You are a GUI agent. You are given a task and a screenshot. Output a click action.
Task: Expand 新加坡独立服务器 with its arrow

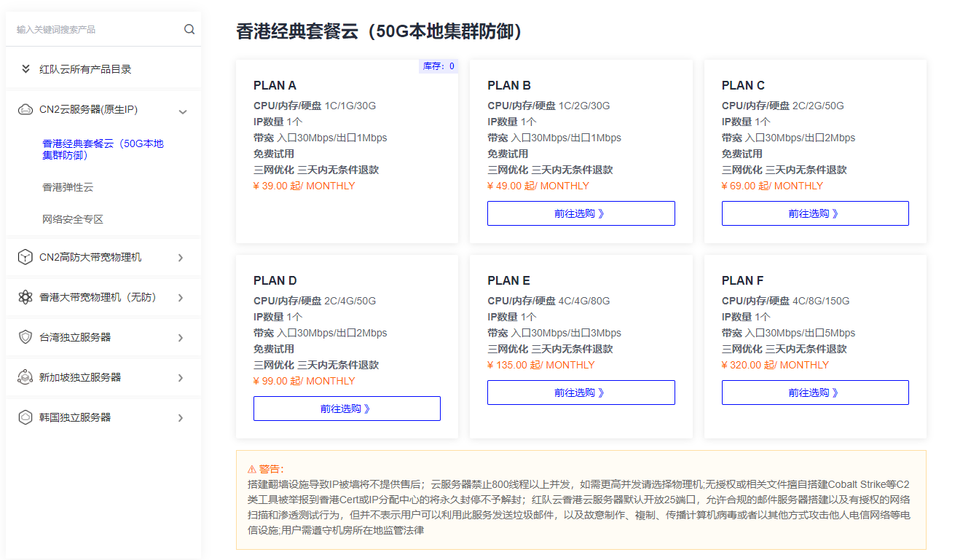(181, 378)
